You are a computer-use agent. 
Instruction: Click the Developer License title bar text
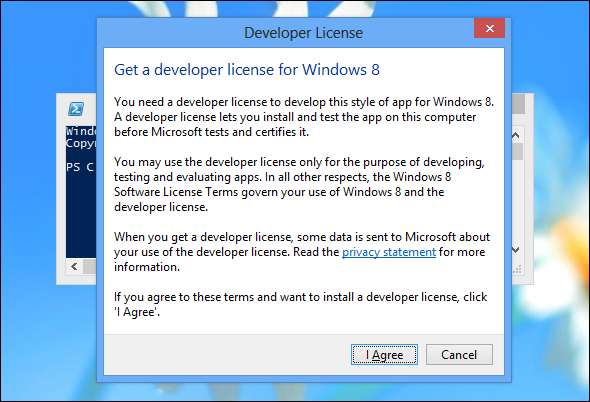[303, 33]
